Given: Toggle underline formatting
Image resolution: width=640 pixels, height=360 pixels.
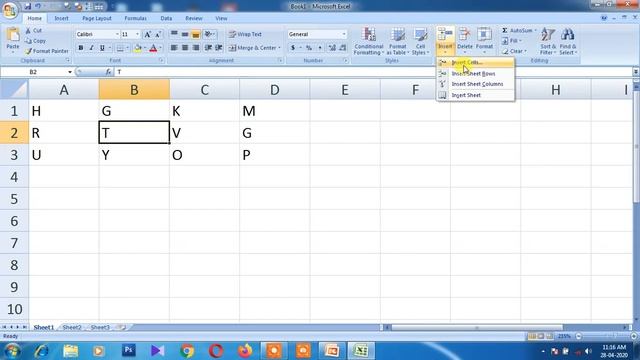Looking at the screenshot, I should click(102, 48).
